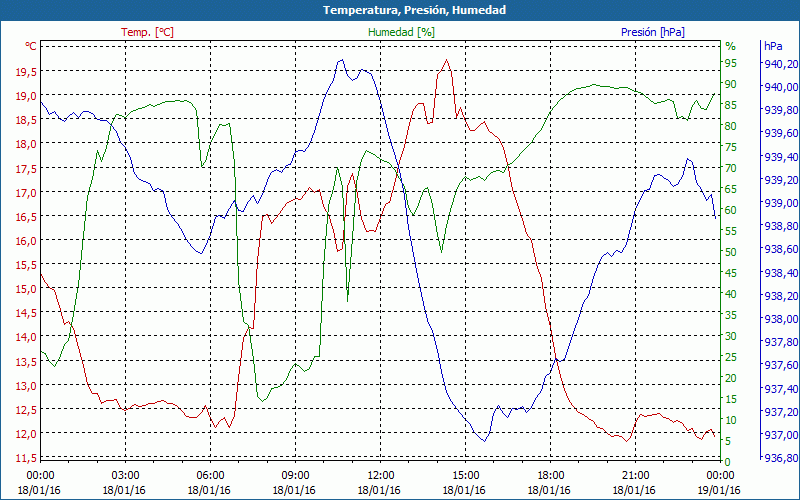Click the 19,0 temperature axis value

[26, 96]
